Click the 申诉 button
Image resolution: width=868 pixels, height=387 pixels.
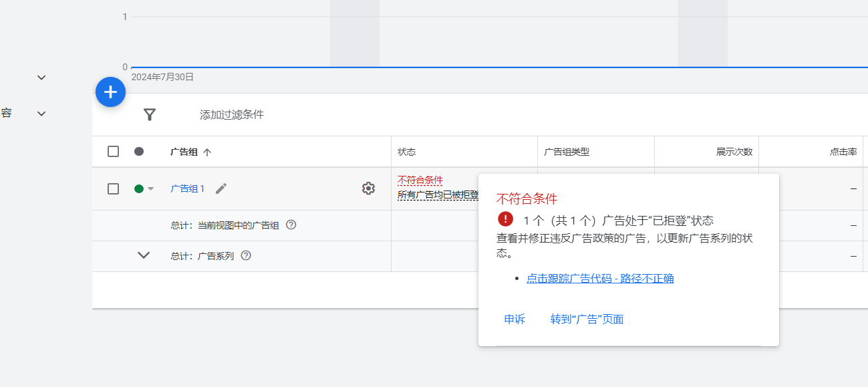click(515, 319)
